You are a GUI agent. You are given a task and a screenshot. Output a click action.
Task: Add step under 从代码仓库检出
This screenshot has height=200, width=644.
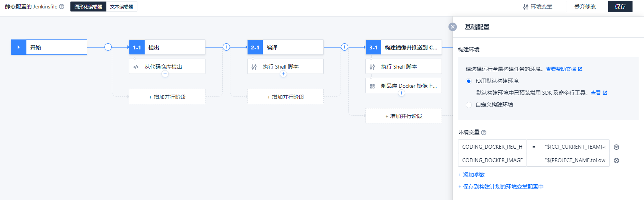[x=165, y=74]
